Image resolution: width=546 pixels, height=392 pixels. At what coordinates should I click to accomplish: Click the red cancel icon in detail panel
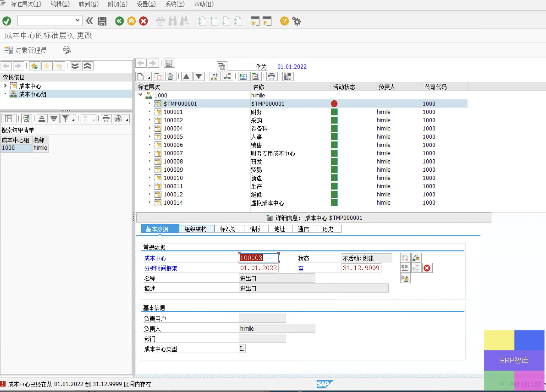tap(427, 268)
